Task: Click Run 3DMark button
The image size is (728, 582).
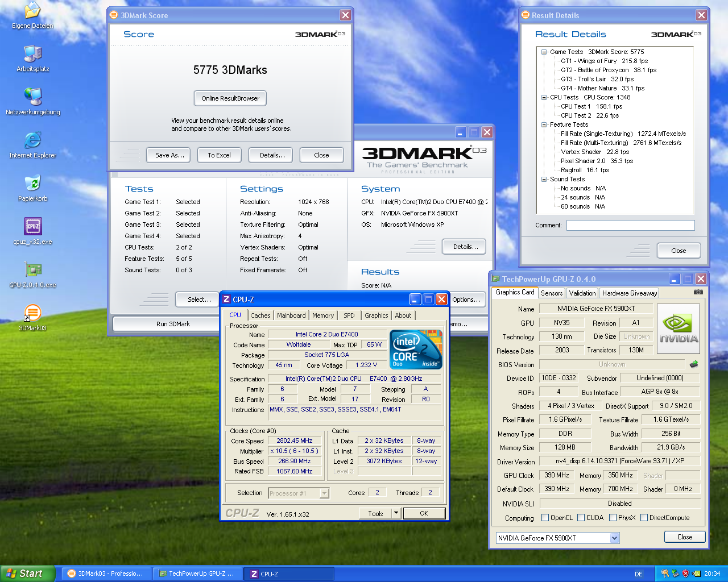Action: [x=173, y=324]
